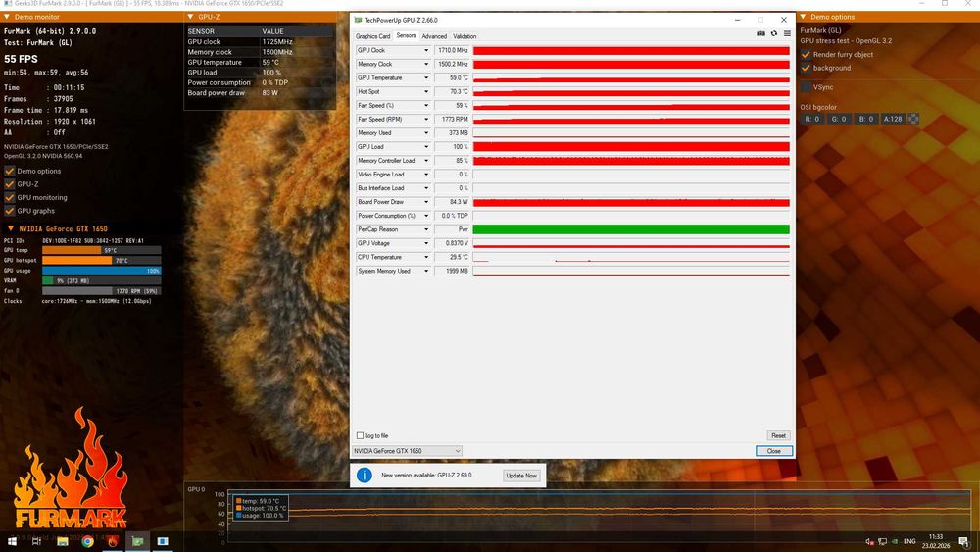Screen dimensions: 980x552
Task: Click the B: 0 color value field
Action: 865,119
